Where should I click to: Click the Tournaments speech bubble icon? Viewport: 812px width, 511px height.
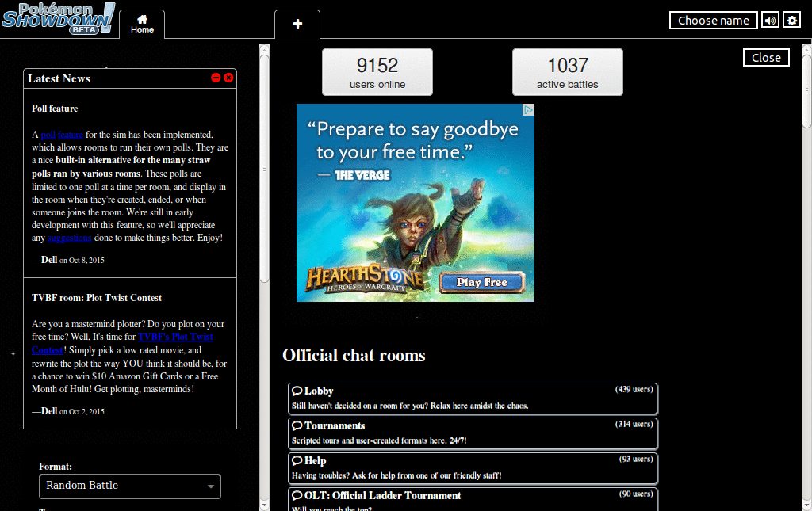pyautogui.click(x=297, y=425)
